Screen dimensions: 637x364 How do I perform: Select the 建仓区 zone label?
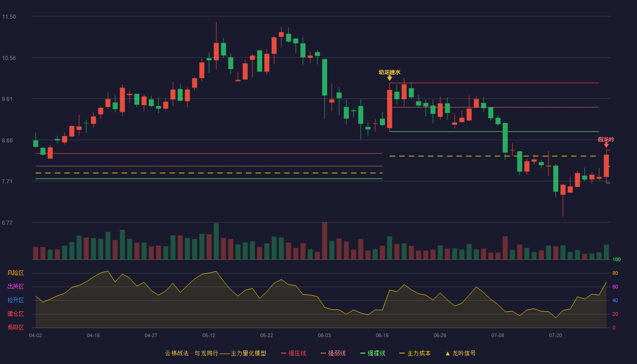(15, 314)
